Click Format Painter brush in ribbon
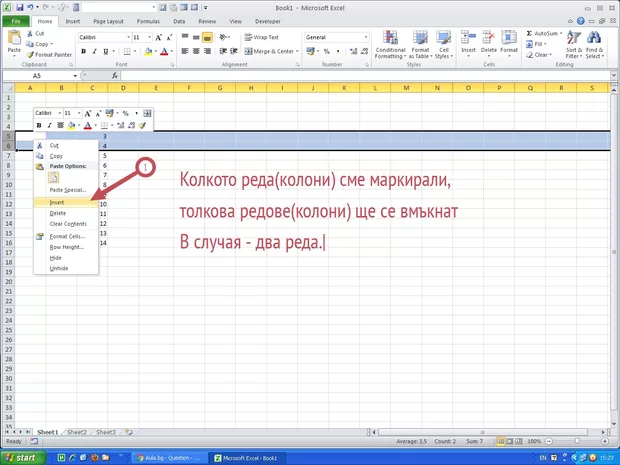 click(x=30, y=55)
